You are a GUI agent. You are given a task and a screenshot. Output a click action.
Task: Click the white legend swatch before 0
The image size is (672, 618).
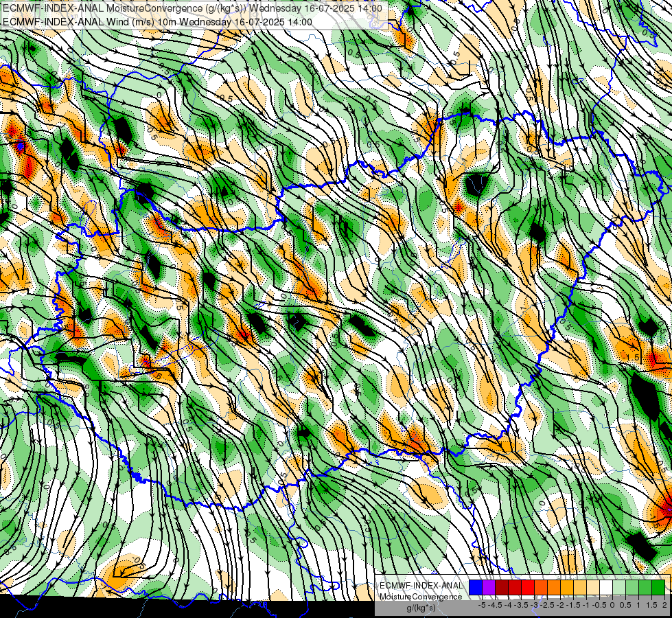tap(606, 587)
